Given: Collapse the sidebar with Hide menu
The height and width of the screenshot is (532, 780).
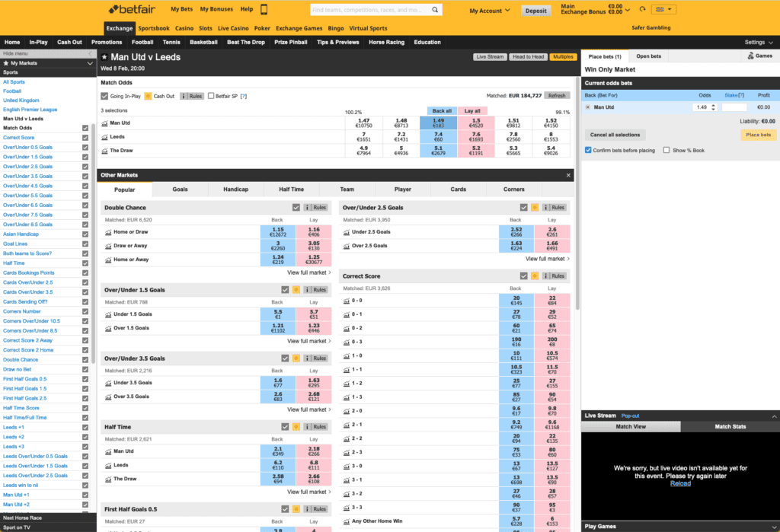Looking at the screenshot, I should click(x=48, y=53).
